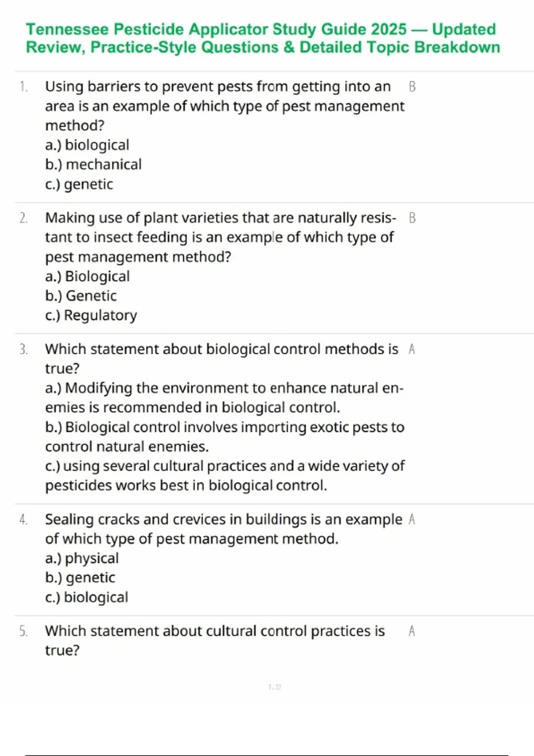This screenshot has width=534, height=756.
Task: Click the green study guide title
Action: click(x=263, y=38)
